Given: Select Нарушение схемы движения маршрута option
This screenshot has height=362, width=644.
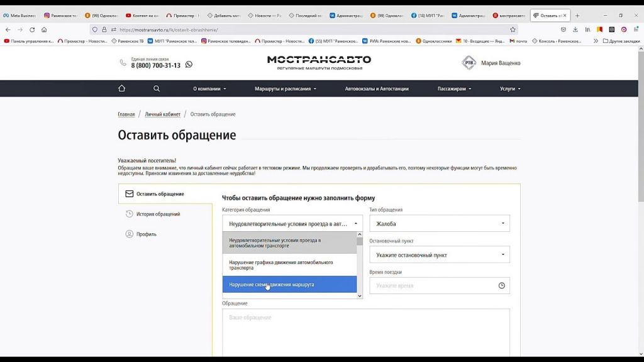Looking at the screenshot, I should point(289,285).
